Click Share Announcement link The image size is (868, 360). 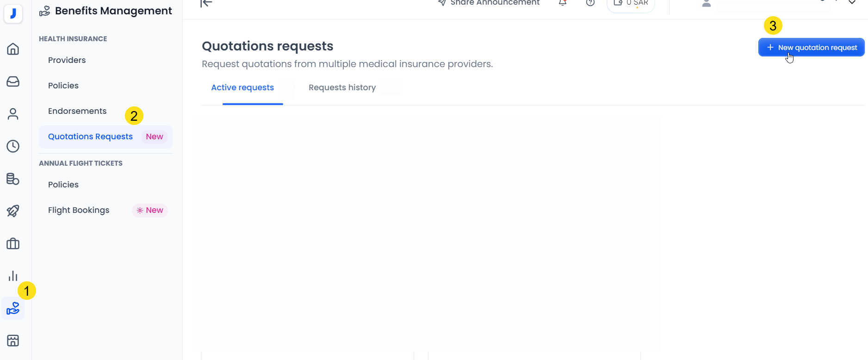point(489,3)
